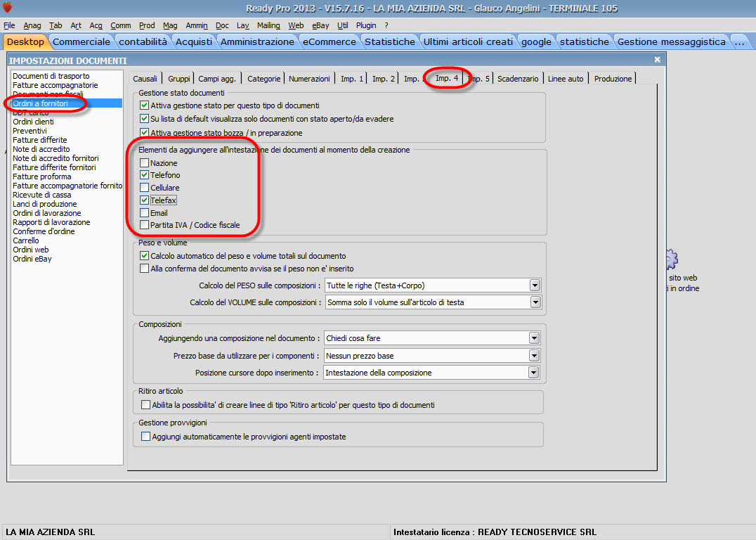Switch to the Commerciale tab
The image size is (756, 540).
tap(81, 42)
